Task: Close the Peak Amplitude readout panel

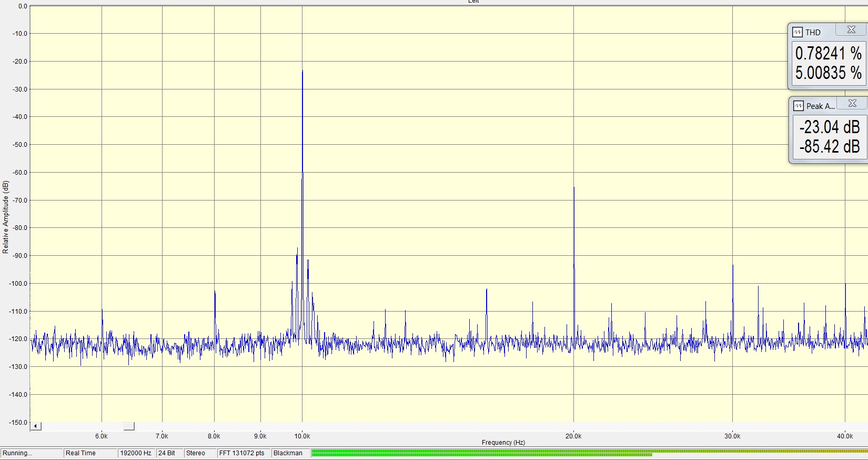Action: 852,104
